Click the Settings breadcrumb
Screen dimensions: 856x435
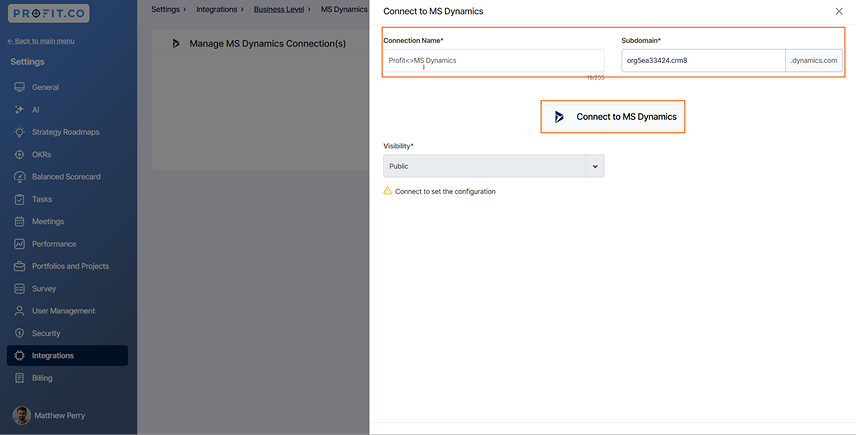(165, 9)
